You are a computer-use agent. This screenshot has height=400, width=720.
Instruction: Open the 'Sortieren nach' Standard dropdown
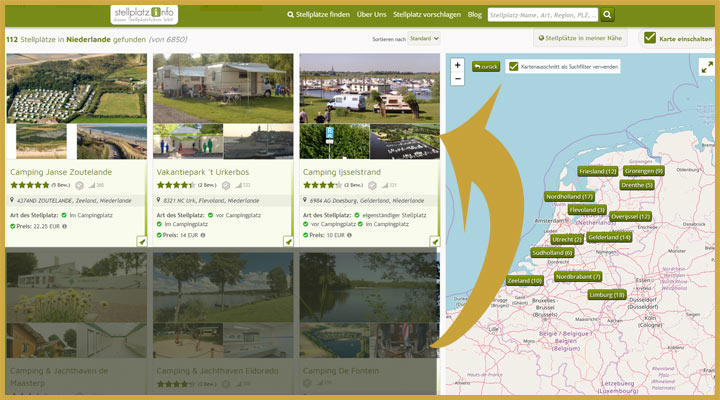tap(424, 38)
